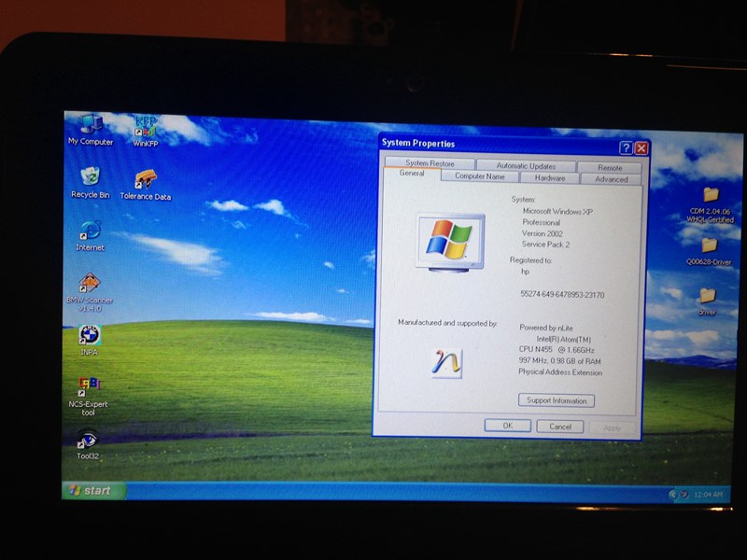Click the registered user name 'hp'
747x560 pixels.
coord(525,272)
